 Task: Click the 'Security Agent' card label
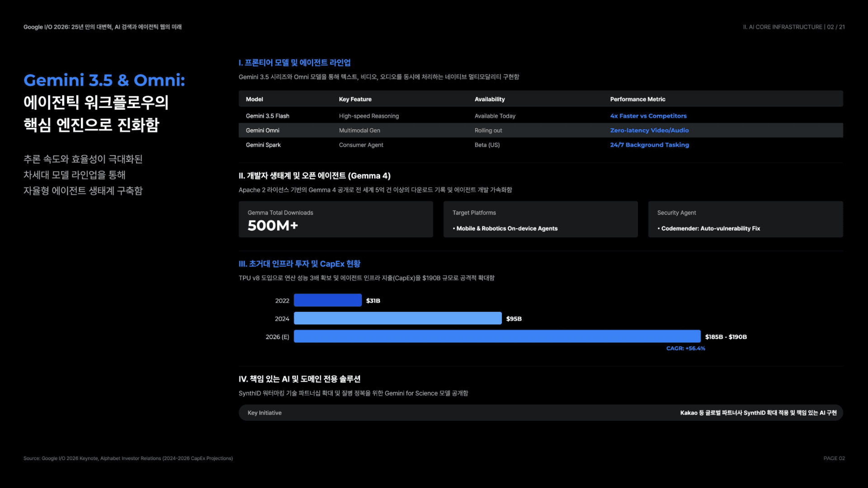pos(677,213)
